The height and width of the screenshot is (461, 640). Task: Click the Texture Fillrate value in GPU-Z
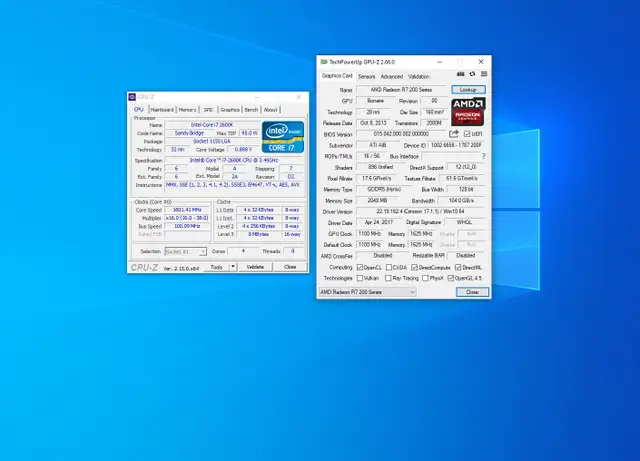[462, 178]
